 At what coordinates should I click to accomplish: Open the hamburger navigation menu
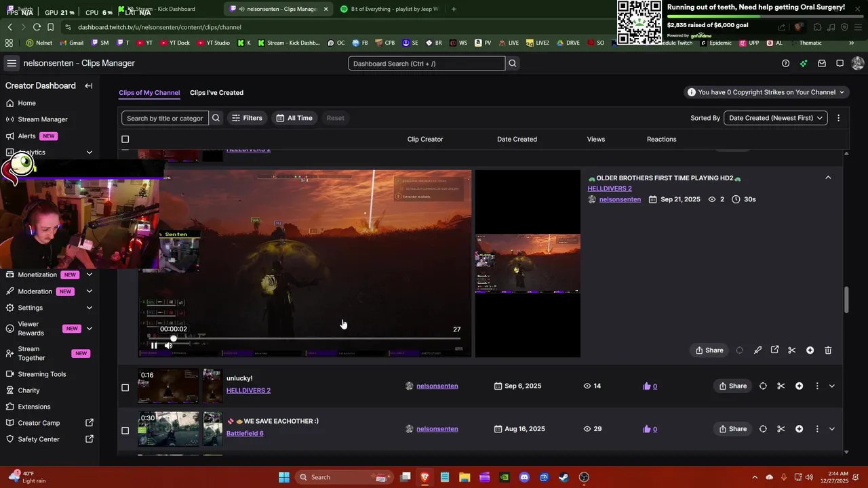(x=12, y=63)
